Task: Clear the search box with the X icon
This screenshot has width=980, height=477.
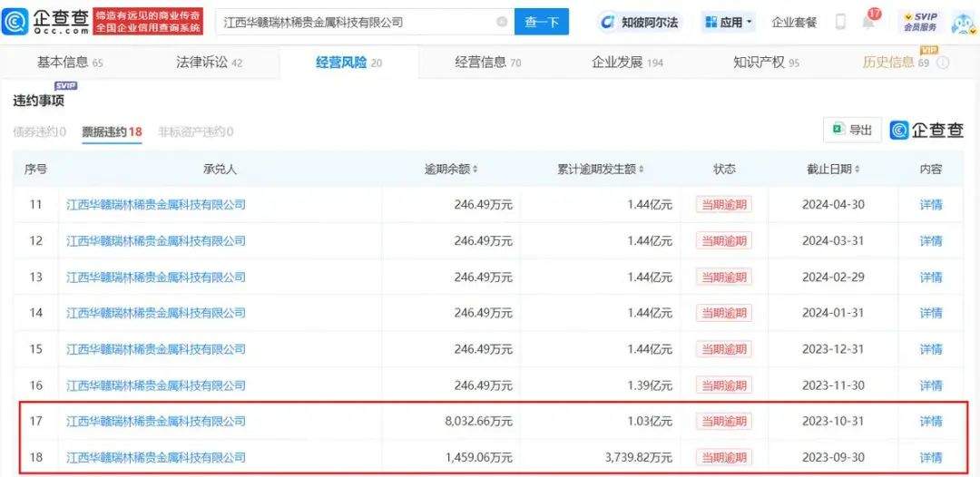Action: (x=502, y=22)
